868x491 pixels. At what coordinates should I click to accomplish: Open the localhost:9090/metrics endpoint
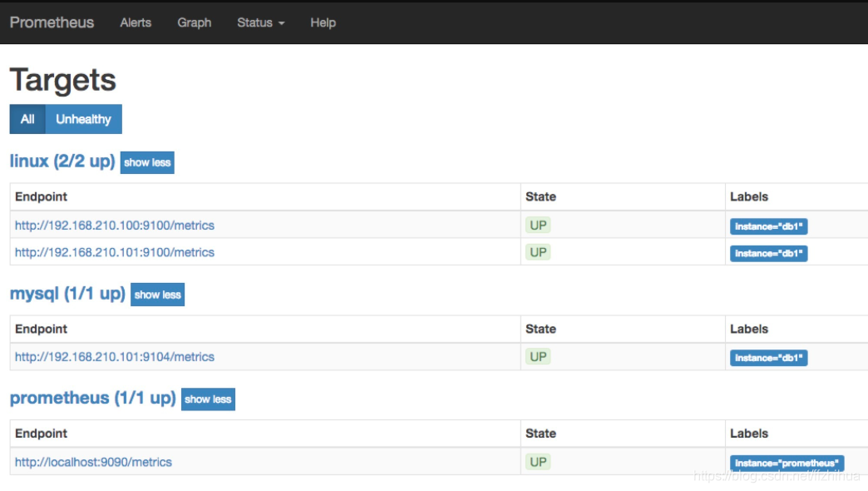coord(94,462)
